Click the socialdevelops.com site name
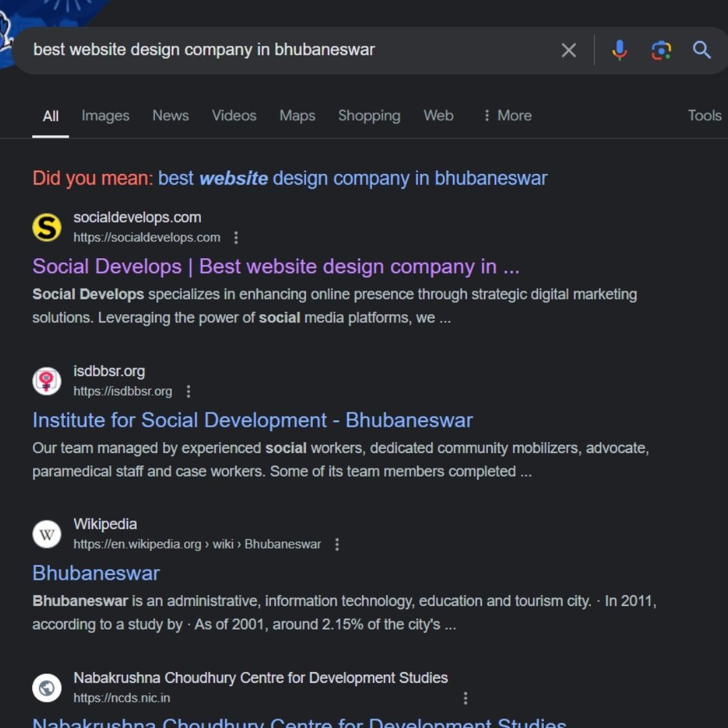Viewport: 728px width, 728px height. (x=138, y=217)
